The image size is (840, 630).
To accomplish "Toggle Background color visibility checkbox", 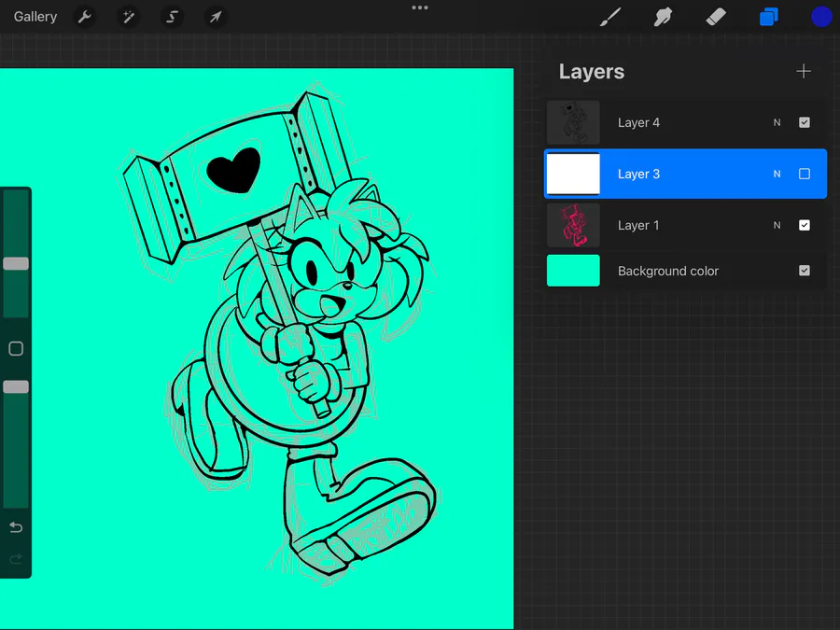I will [805, 271].
